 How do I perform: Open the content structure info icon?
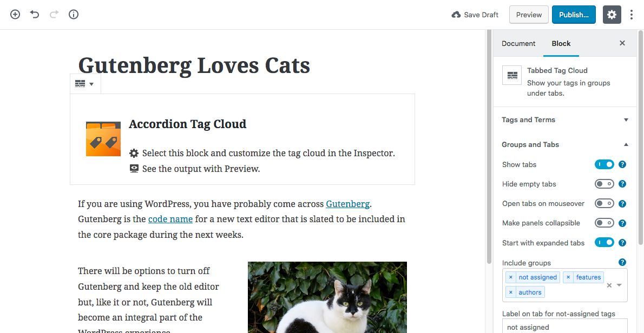pos(74,15)
